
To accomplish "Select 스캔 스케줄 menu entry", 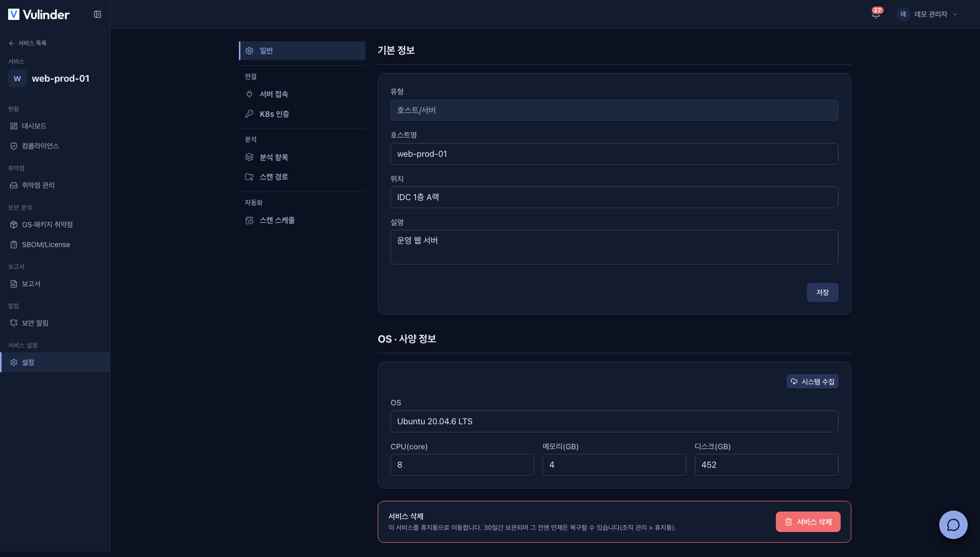I will coord(302,221).
